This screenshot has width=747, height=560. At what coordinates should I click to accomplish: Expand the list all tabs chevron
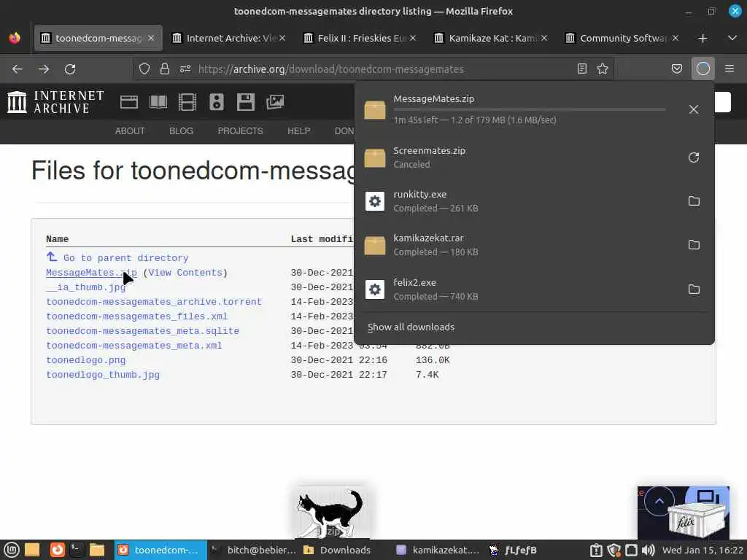coord(732,38)
